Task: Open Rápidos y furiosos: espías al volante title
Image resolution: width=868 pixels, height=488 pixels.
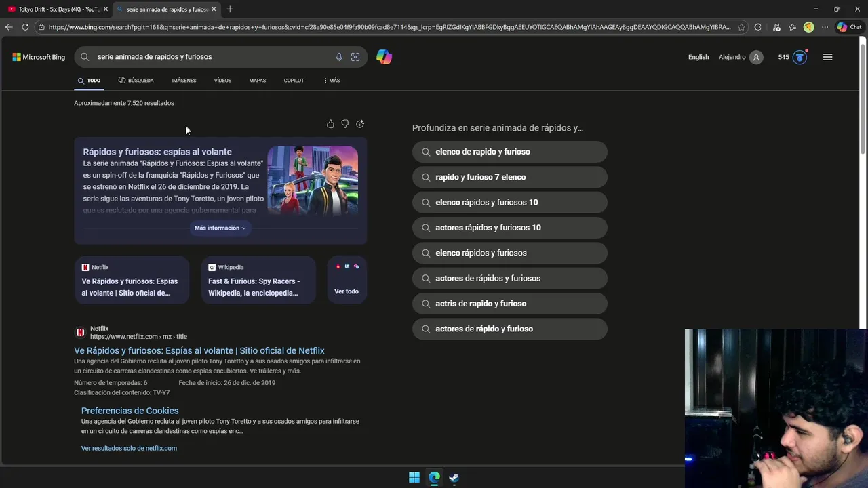Action: click(x=157, y=152)
